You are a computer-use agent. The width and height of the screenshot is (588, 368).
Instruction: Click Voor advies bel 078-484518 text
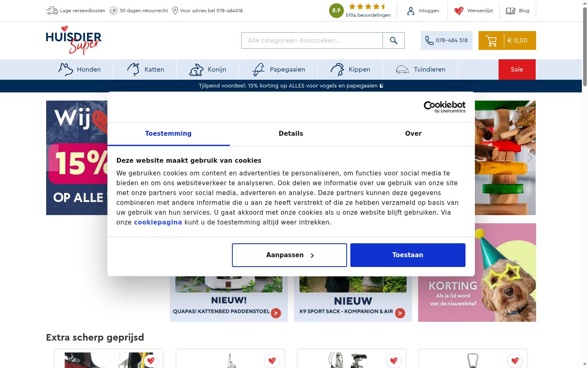coord(211,11)
